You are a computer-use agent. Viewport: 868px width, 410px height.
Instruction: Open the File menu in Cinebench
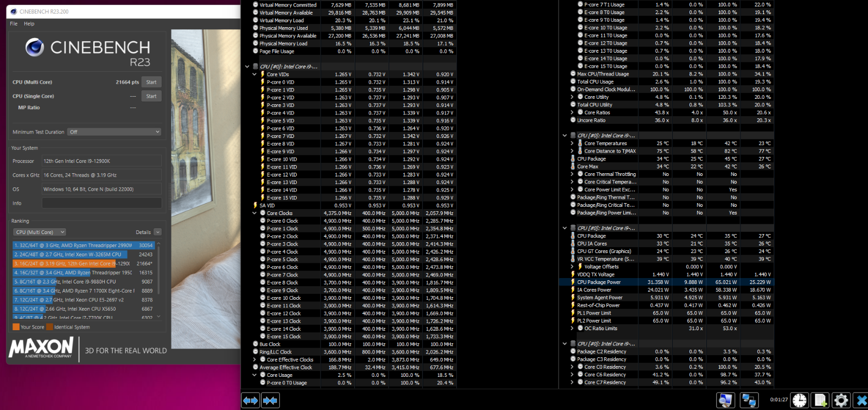tap(14, 24)
